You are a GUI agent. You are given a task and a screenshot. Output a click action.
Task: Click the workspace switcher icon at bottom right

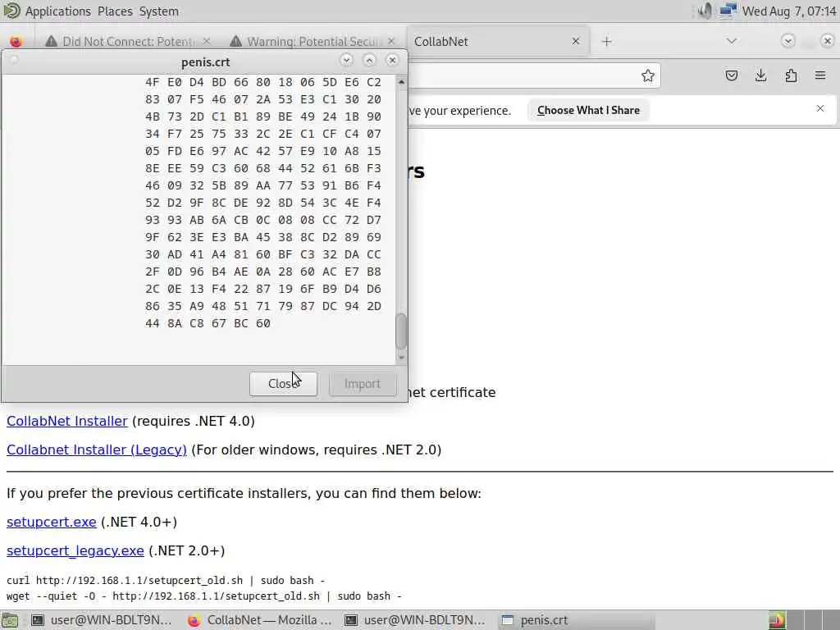[x=777, y=620]
